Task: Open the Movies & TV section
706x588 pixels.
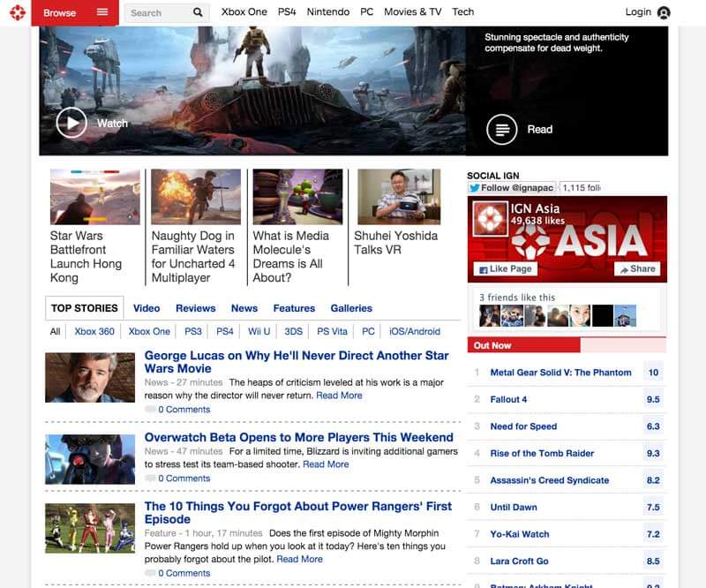Action: pos(411,12)
